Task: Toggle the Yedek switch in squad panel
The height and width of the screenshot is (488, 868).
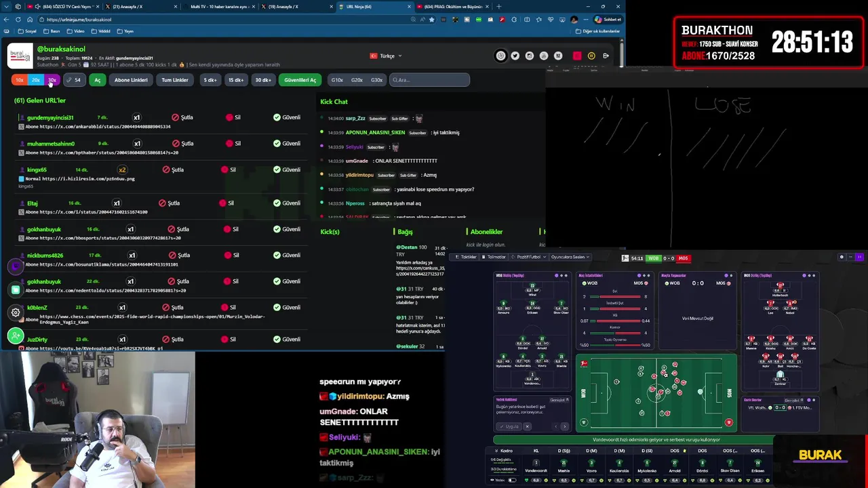Action: (512, 481)
